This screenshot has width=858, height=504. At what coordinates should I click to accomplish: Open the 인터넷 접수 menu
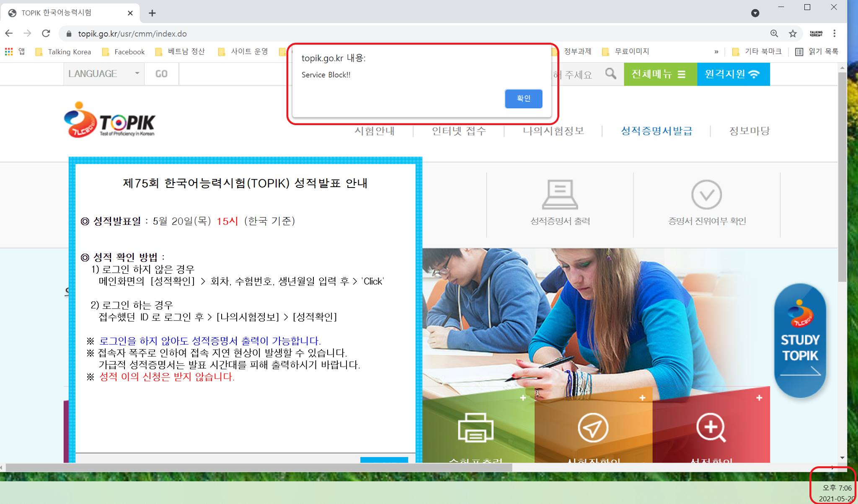(459, 131)
